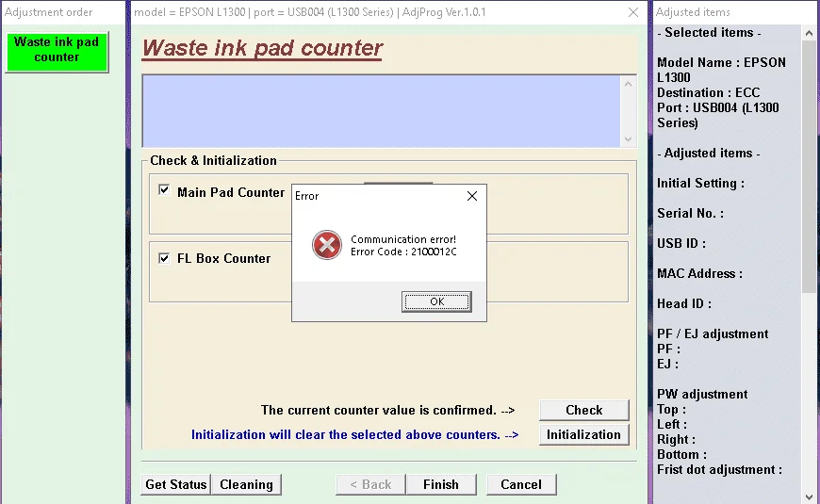This screenshot has width=820, height=504.
Task: Click the red error icon in dialog
Action: [x=327, y=245]
